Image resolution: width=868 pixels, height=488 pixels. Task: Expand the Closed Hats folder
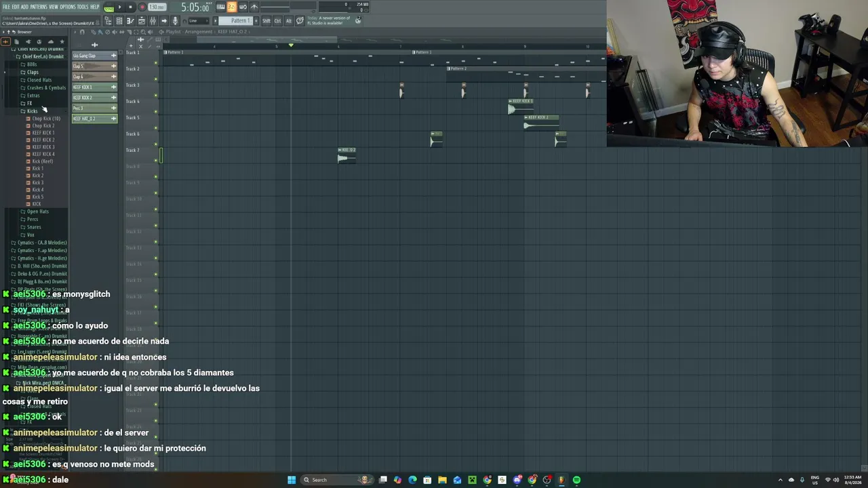39,80
